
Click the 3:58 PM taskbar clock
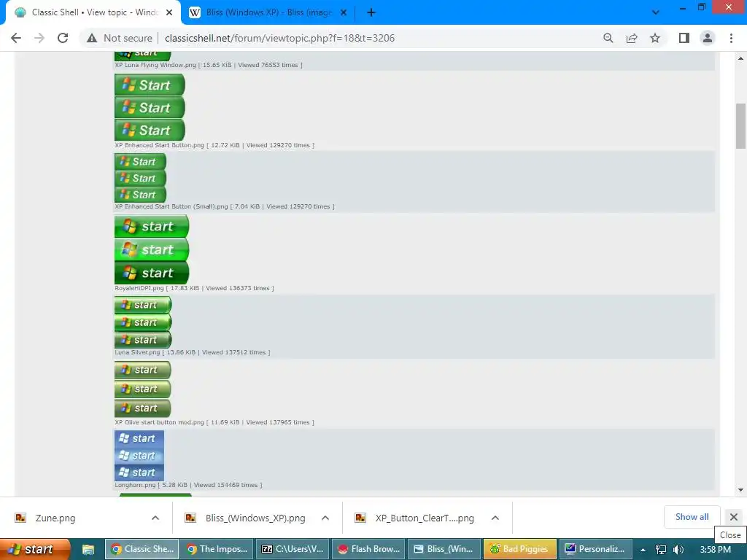tap(716, 550)
